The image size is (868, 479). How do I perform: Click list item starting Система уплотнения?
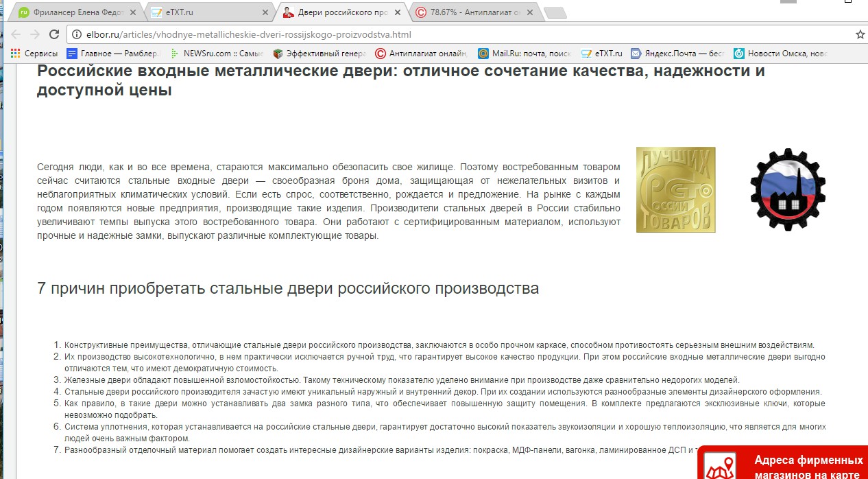pyautogui.click(x=445, y=432)
